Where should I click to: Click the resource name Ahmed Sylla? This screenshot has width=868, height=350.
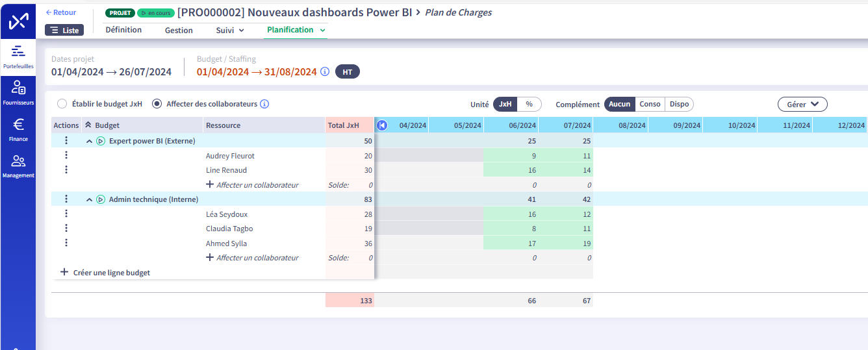coord(226,244)
